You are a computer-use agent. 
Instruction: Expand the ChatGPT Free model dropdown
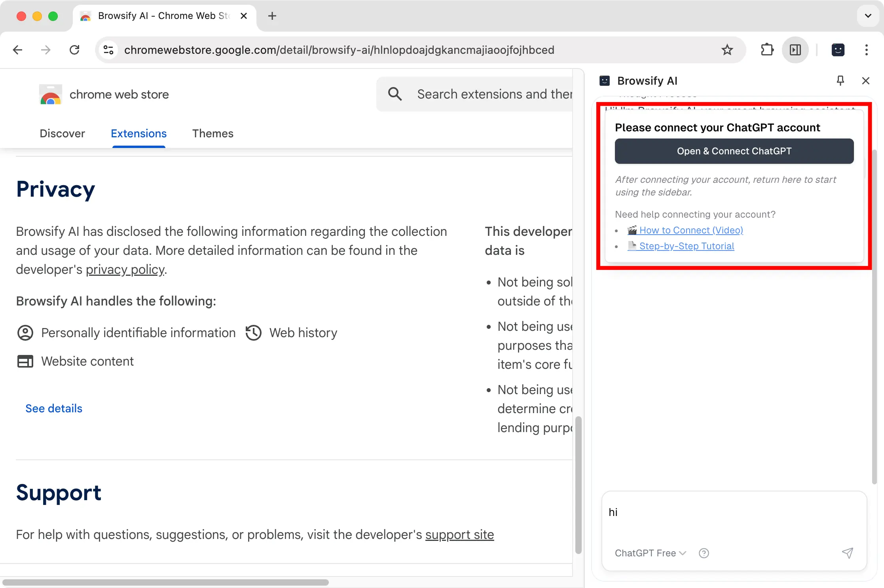tap(650, 553)
